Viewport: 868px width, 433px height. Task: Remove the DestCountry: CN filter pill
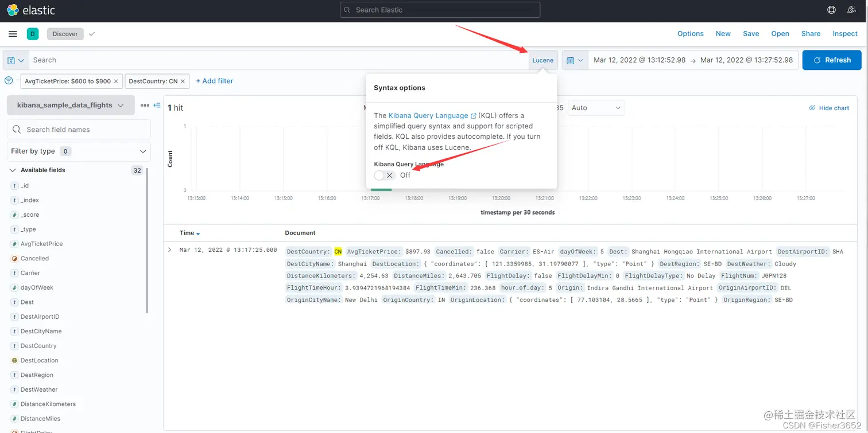[x=183, y=81]
